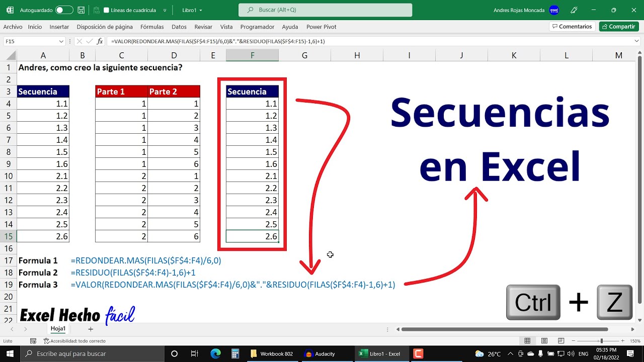Screen dimensions: 644x362
Task: Click in the Buscar (Alt+Q) search box
Action: [325, 10]
